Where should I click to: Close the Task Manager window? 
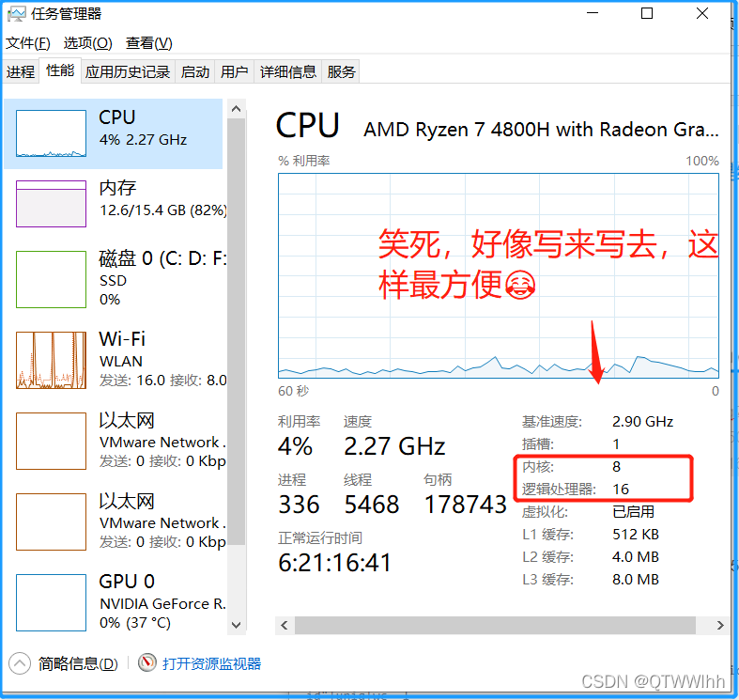click(x=702, y=13)
